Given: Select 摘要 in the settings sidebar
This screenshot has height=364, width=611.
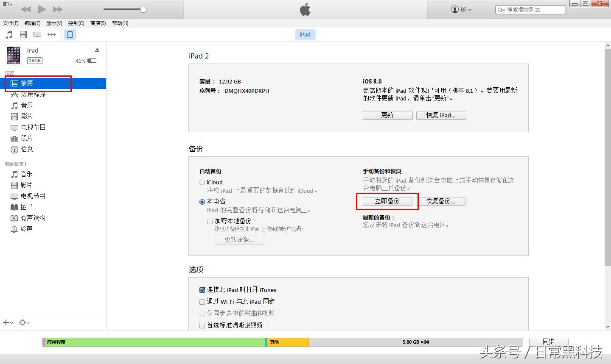Looking at the screenshot, I should 53,83.
